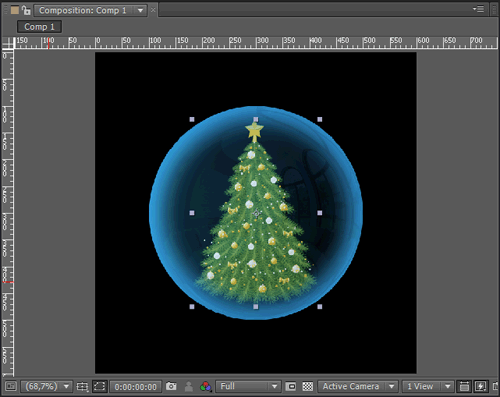
Task: Select the bottom-right layer transform handle
Action: tap(320, 307)
